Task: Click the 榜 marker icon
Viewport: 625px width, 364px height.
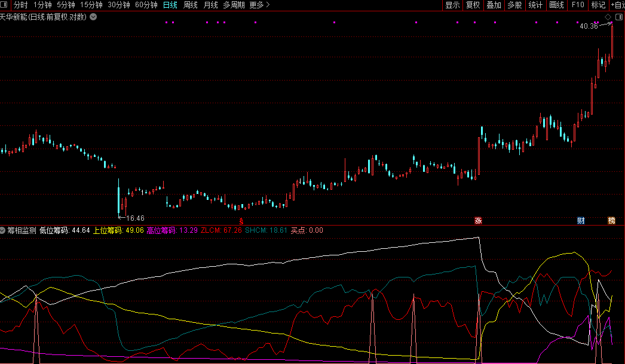Action: tap(611, 221)
